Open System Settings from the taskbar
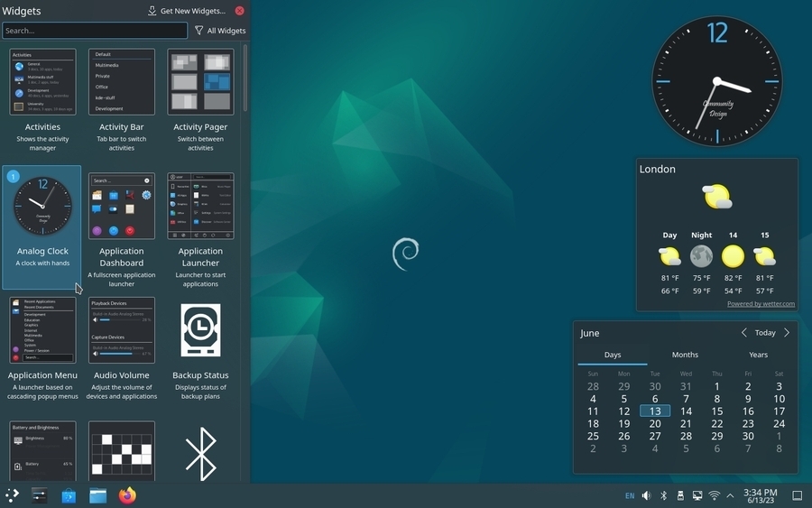 (x=40, y=495)
